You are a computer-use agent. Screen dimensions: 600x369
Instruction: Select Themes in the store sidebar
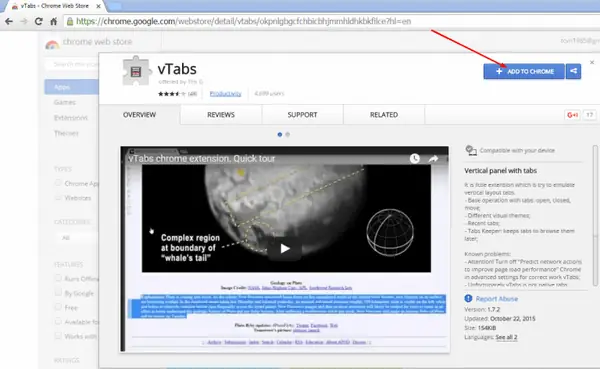(x=66, y=133)
